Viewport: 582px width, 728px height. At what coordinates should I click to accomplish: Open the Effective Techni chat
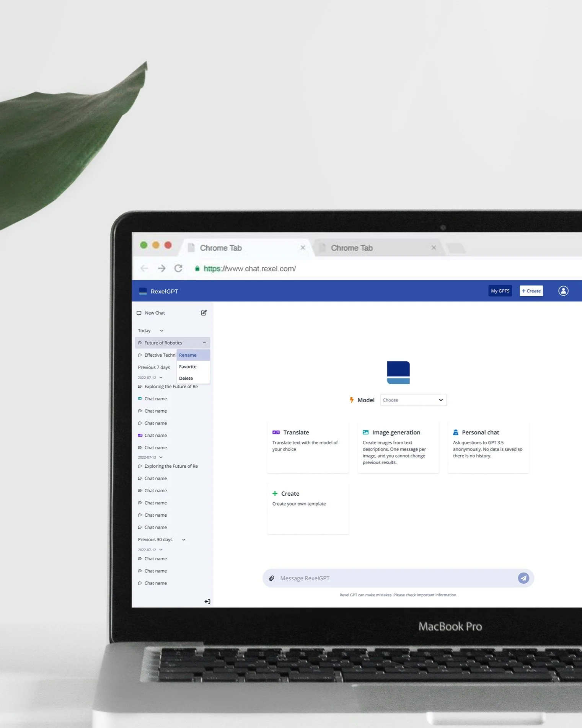coord(157,355)
